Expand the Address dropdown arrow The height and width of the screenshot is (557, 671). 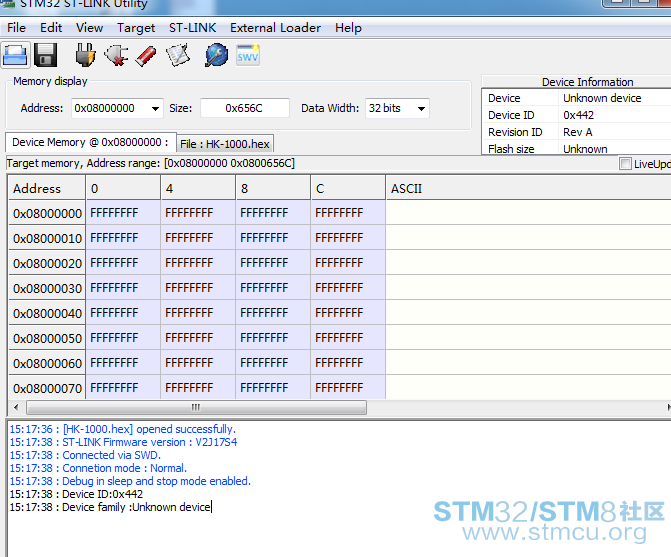click(155, 109)
